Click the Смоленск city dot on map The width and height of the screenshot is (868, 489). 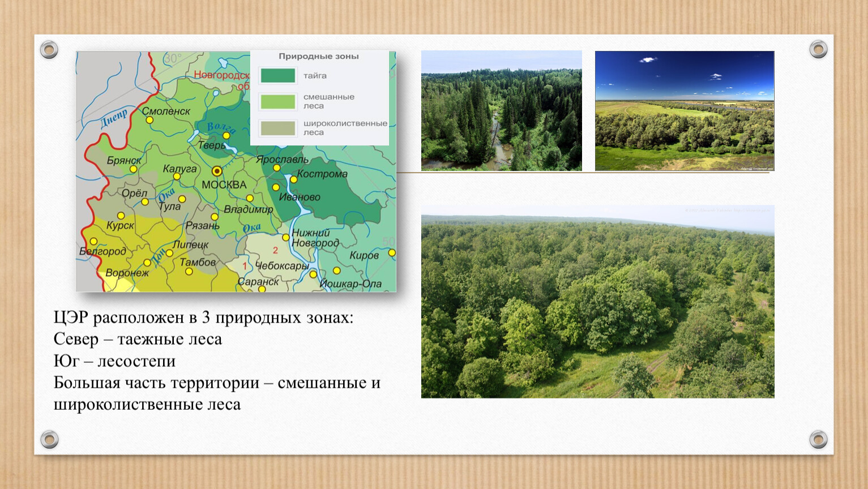[149, 120]
